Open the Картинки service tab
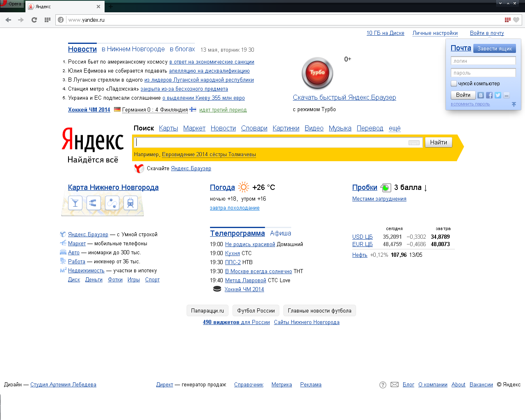 point(286,128)
